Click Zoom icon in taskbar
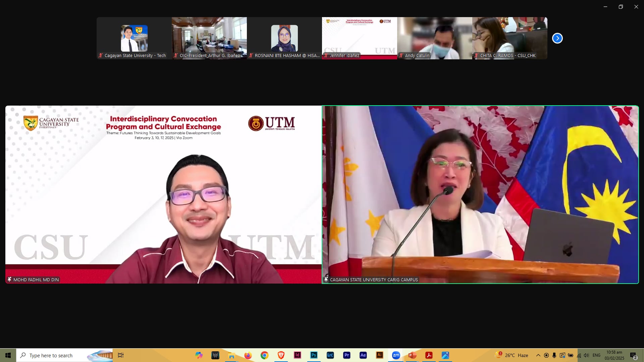 point(396,355)
